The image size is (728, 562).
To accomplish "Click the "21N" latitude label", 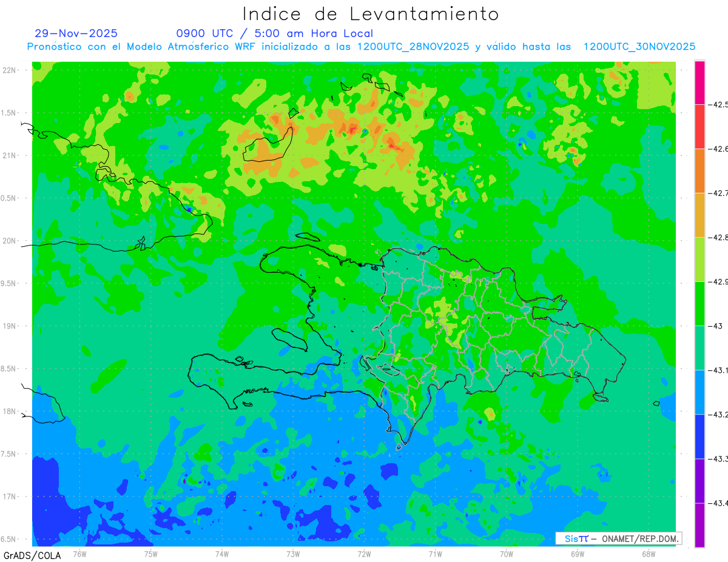I will pos(10,155).
